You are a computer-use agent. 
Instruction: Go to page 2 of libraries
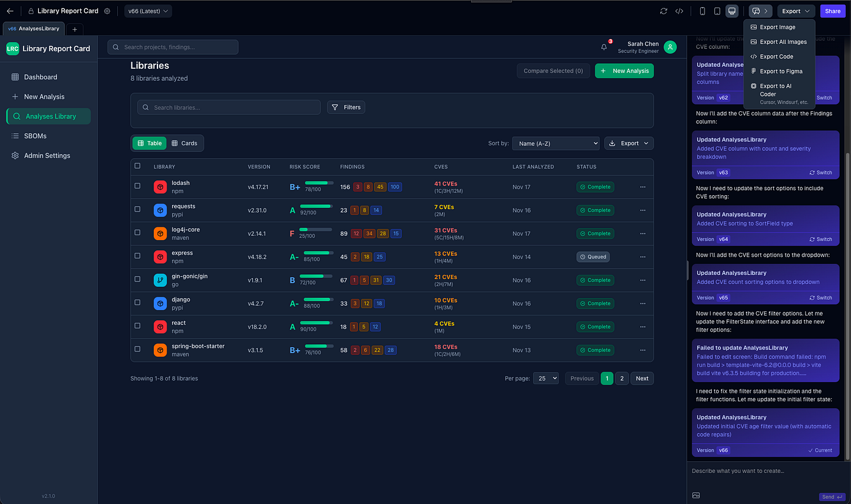pyautogui.click(x=621, y=378)
